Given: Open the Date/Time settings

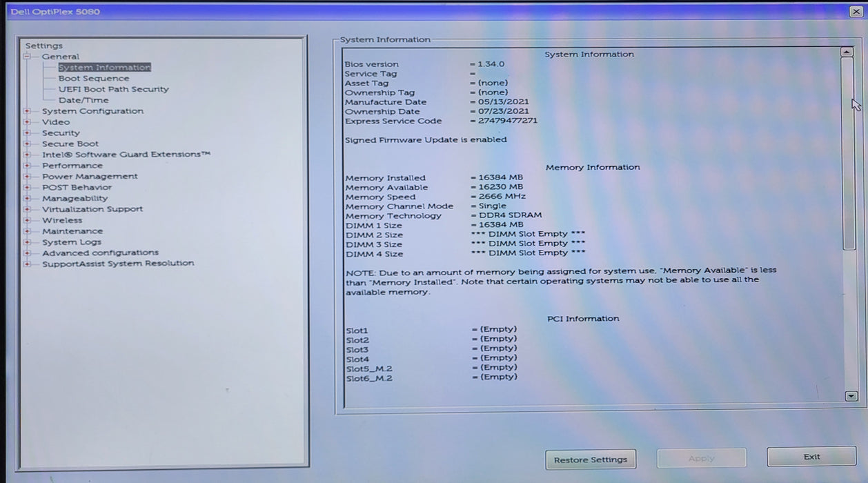Looking at the screenshot, I should coord(83,100).
